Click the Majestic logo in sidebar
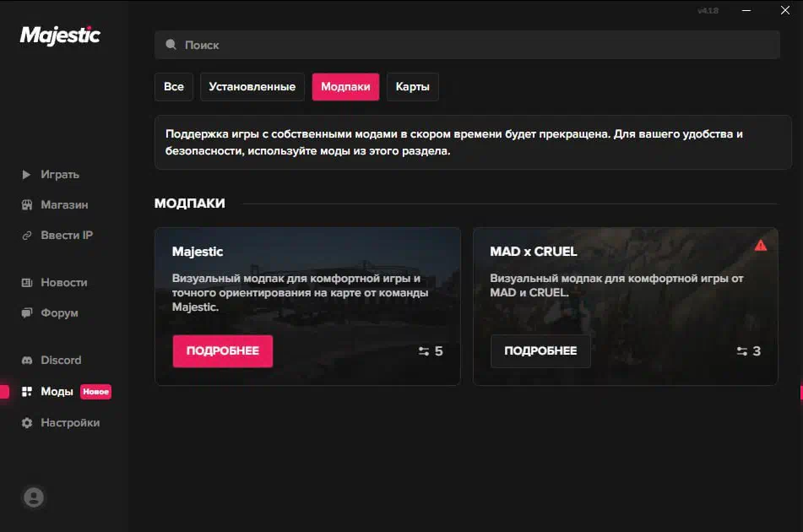This screenshot has height=532, width=803. [60, 35]
